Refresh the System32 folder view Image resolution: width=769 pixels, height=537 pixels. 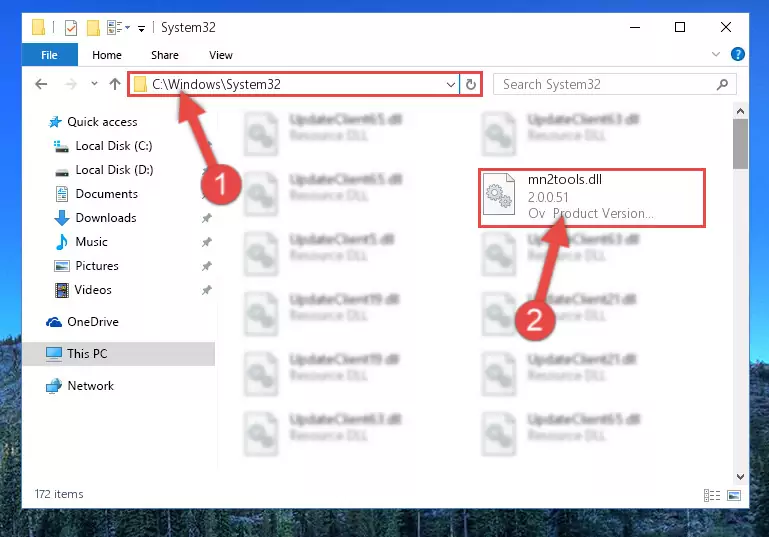[x=471, y=84]
